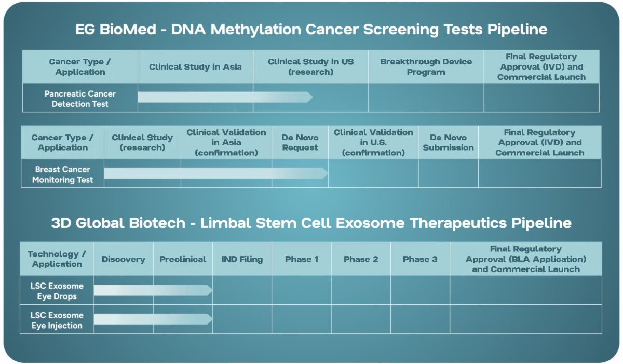Click the IND Filing column header
623x364 pixels.
[242, 259]
